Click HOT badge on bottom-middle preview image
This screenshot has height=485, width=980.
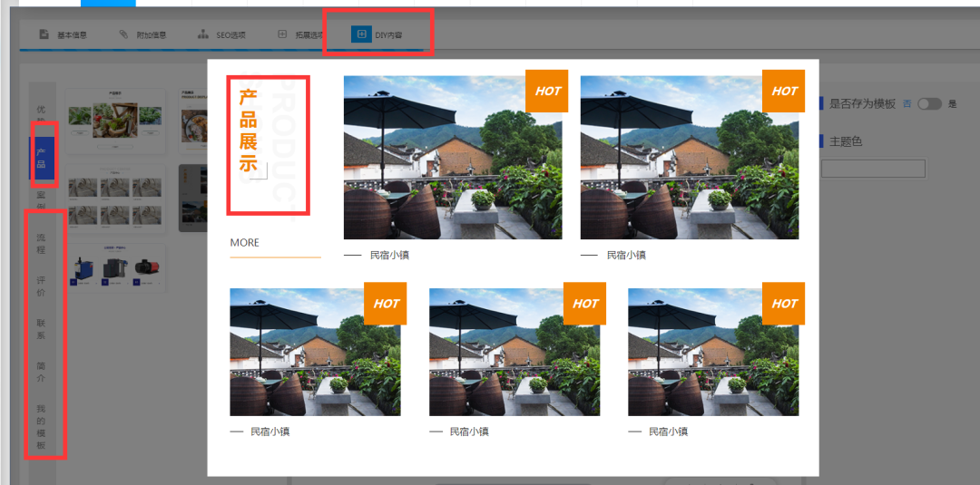point(584,304)
